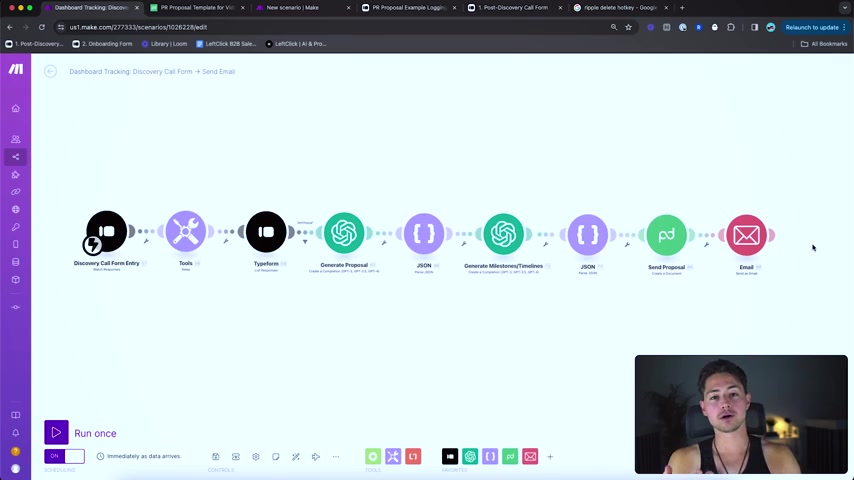
Task: Open the Generate Milestones/Timelines module
Action: click(503, 233)
